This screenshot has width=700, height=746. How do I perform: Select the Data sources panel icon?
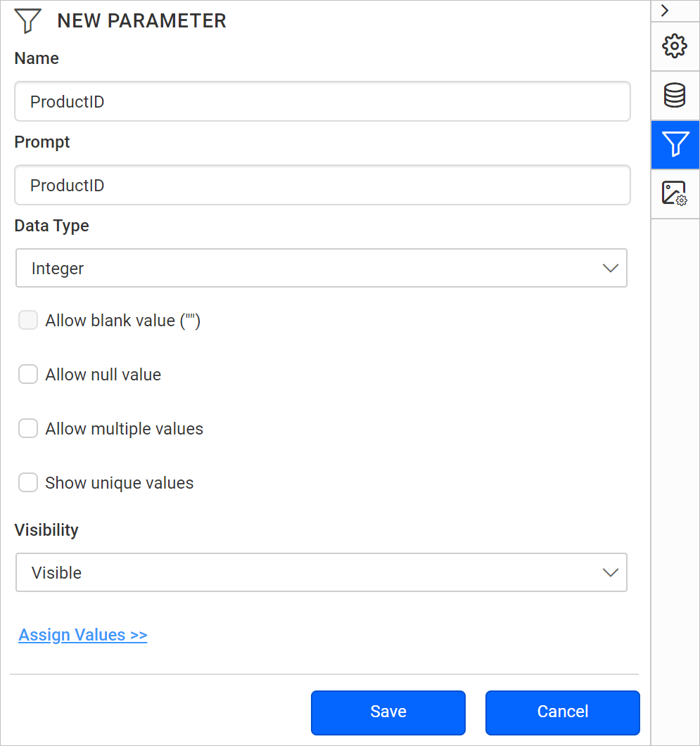pyautogui.click(x=675, y=95)
